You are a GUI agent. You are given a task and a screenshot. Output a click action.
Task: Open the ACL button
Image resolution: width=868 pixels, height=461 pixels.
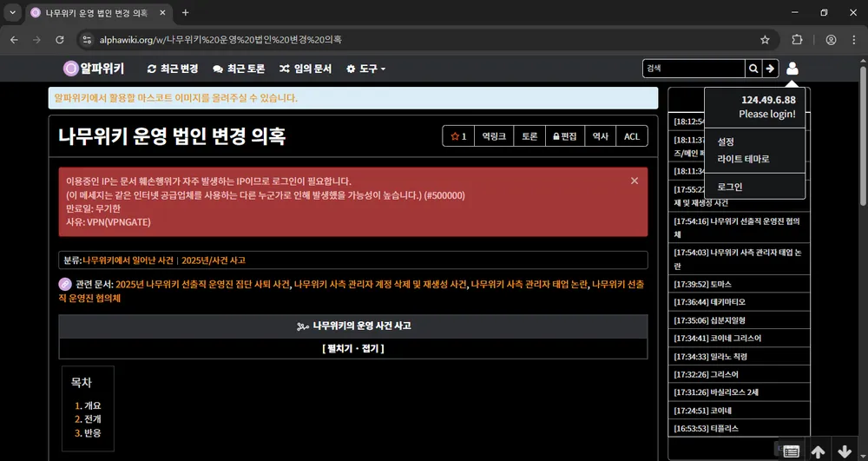(632, 136)
